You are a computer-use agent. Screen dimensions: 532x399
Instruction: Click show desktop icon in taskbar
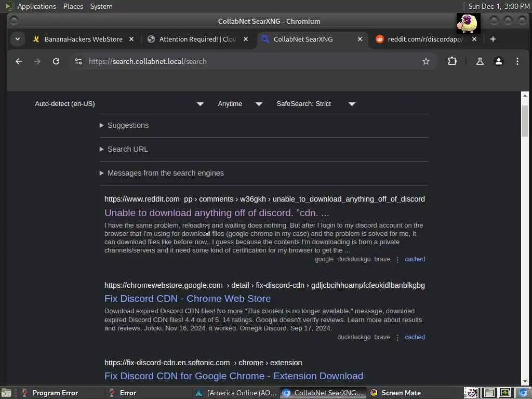coord(6,393)
